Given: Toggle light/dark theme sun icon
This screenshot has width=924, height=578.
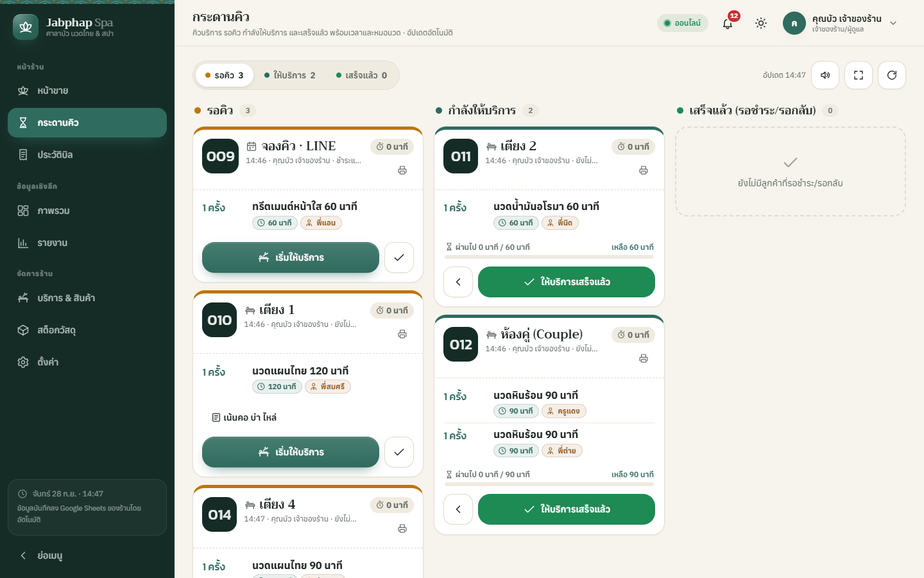Looking at the screenshot, I should 761,23.
